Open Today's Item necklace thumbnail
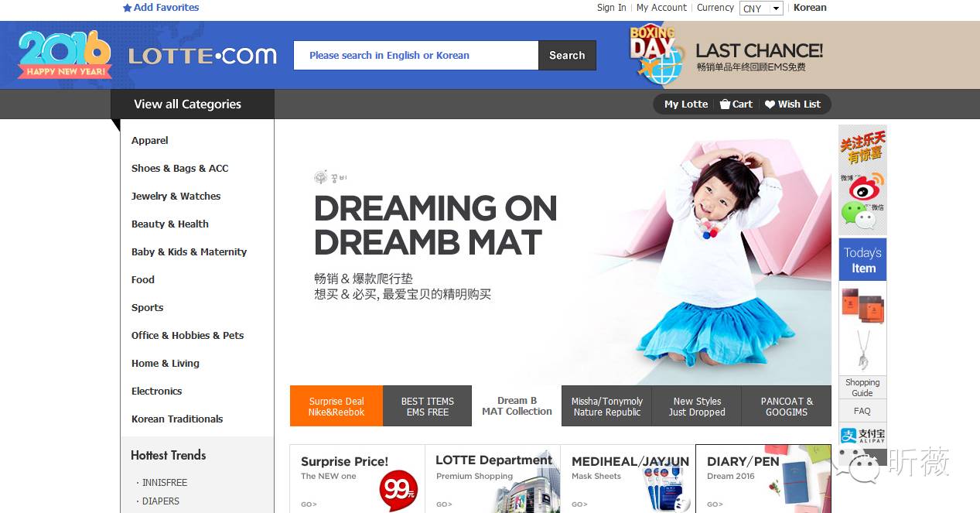Image resolution: width=980 pixels, height=513 pixels. (862, 351)
